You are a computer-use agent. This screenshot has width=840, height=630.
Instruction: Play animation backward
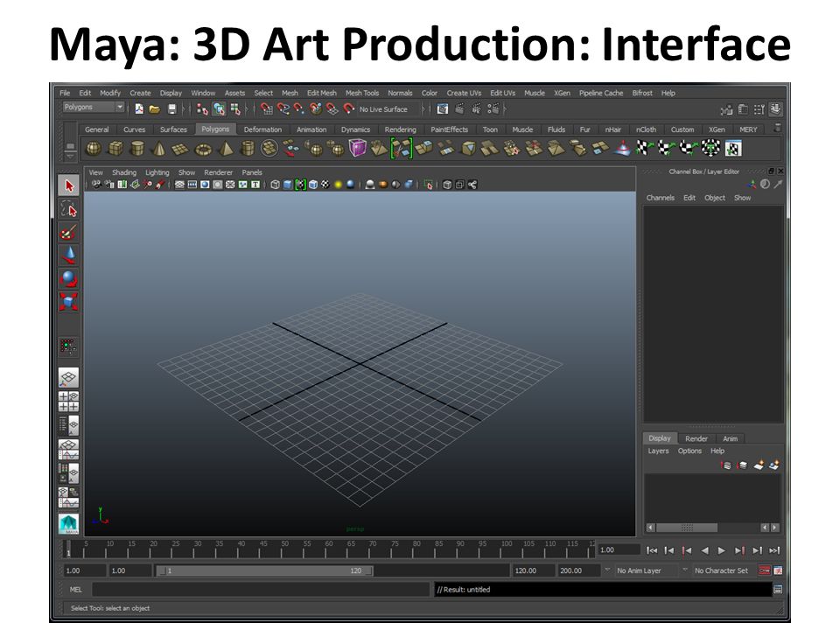[704, 550]
